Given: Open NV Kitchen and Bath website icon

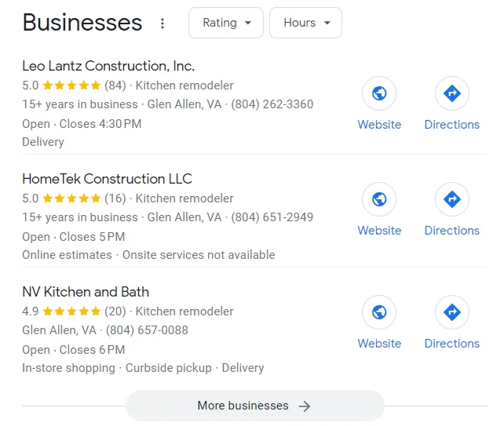Looking at the screenshot, I should pyautogui.click(x=379, y=312).
